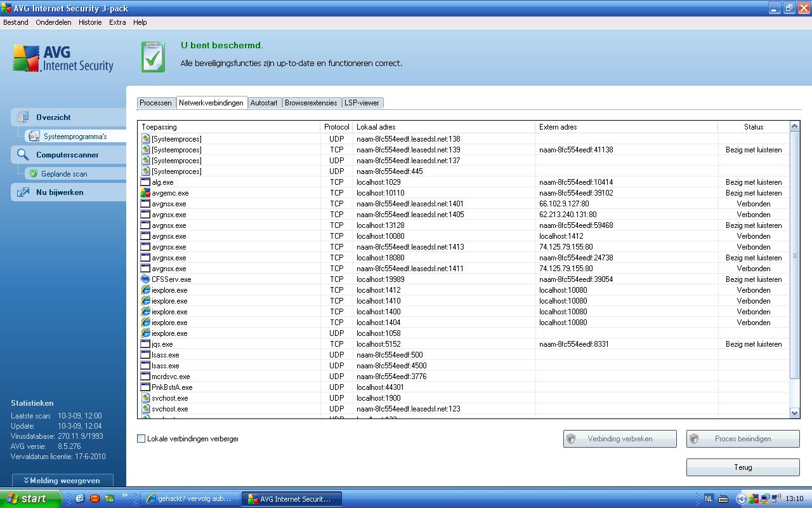Open the Onderdelen menu
Image resolution: width=812 pixels, height=508 pixels.
click(53, 22)
